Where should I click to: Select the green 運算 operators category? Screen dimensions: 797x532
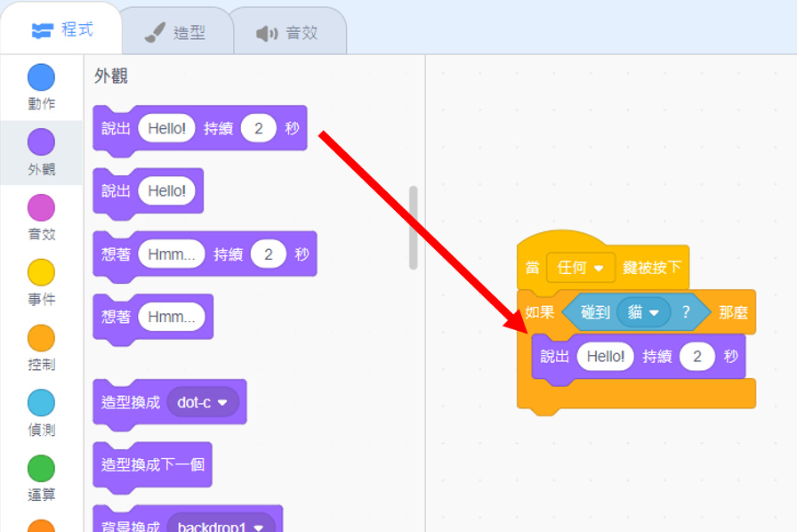tap(41, 478)
